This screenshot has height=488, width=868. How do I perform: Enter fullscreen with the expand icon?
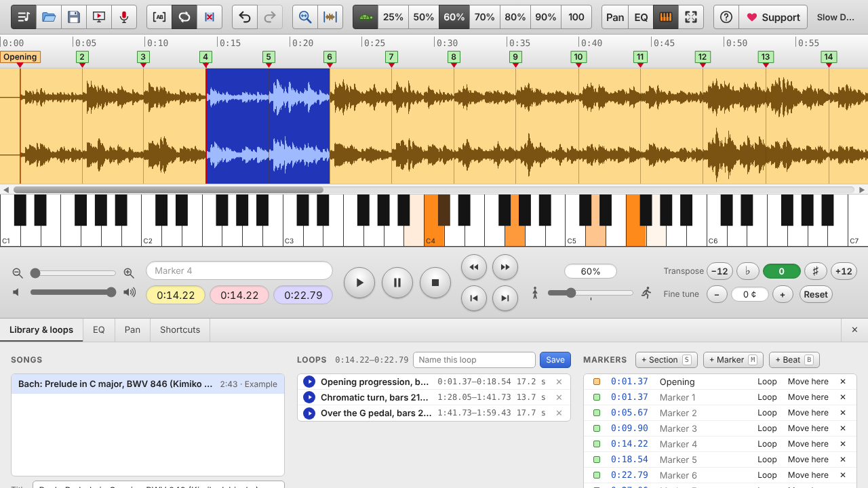tap(691, 17)
